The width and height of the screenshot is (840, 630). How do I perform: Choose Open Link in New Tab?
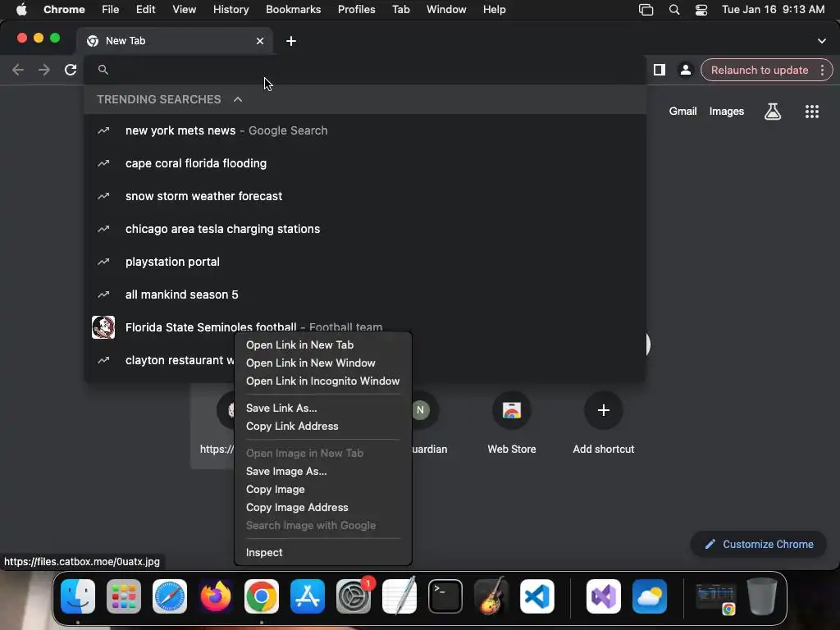(x=323, y=345)
